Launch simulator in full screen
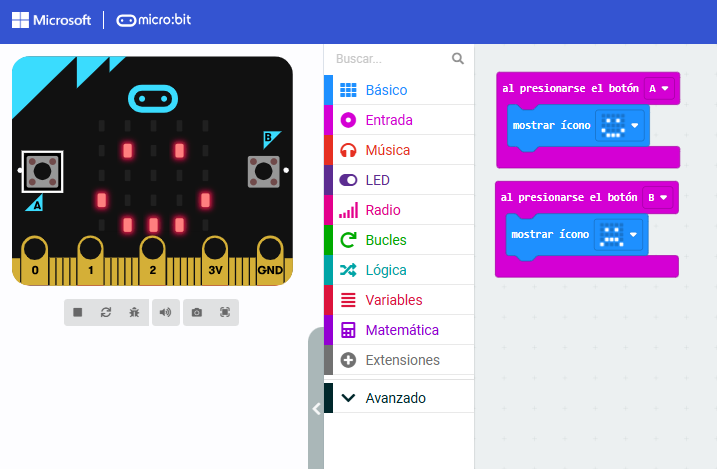This screenshot has height=469, width=717. pos(225,312)
